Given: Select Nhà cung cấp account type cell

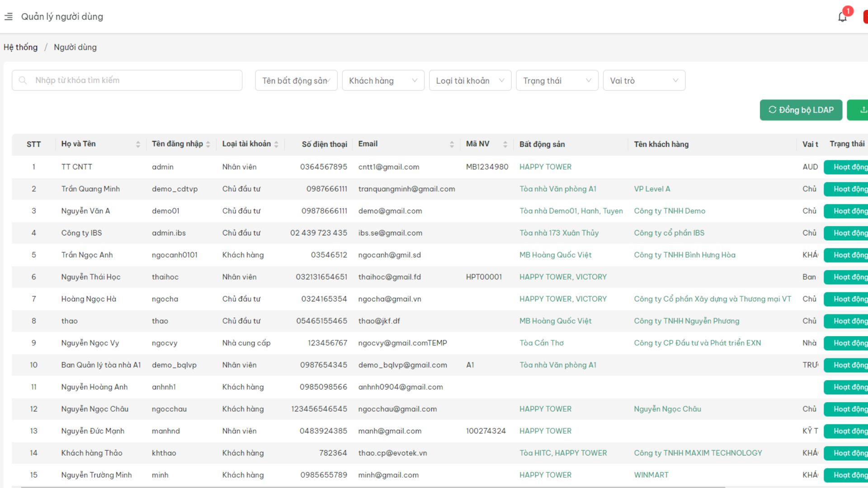Looking at the screenshot, I should coord(246,343).
